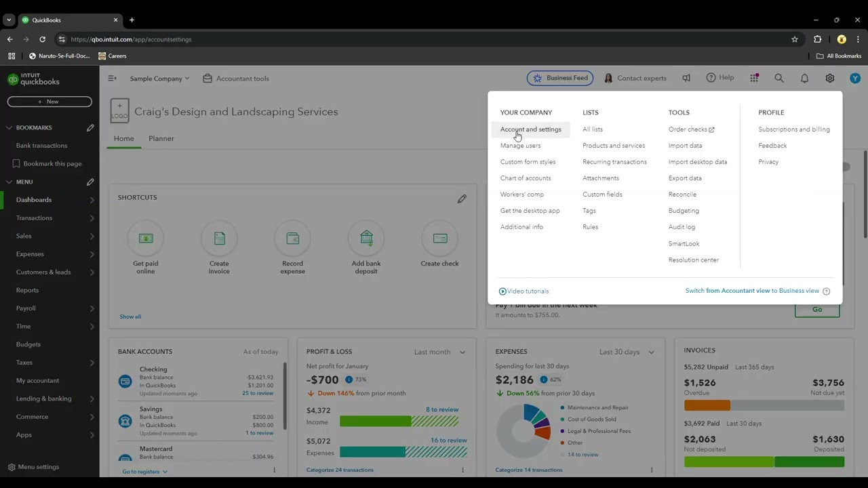Open the apps grid icon
The image size is (868, 488).
coord(754,79)
